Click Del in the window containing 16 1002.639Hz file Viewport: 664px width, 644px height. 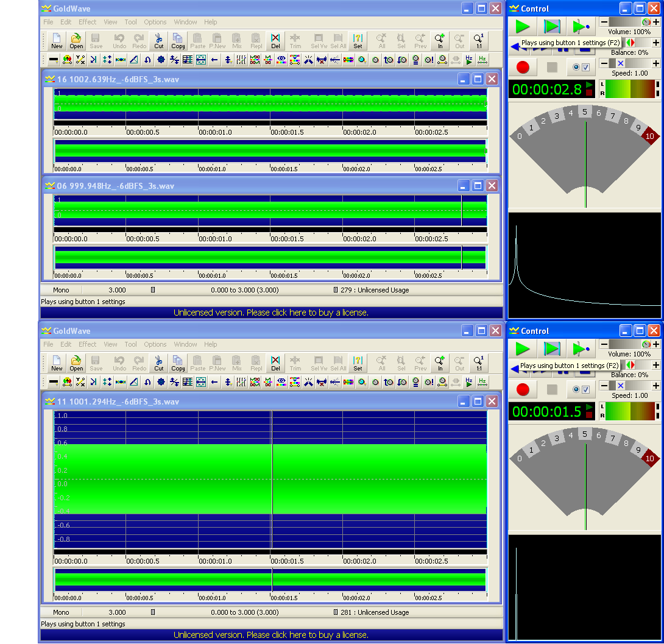click(x=275, y=41)
